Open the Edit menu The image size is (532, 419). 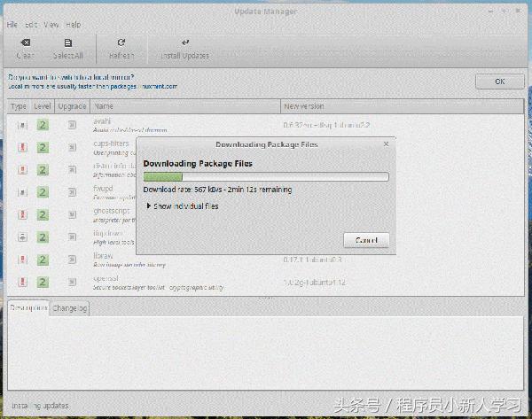click(x=31, y=25)
